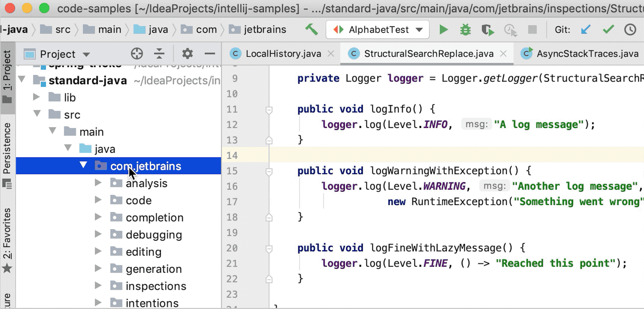Open Project panel options with gear icon
The image size is (644, 309).
point(187,54)
